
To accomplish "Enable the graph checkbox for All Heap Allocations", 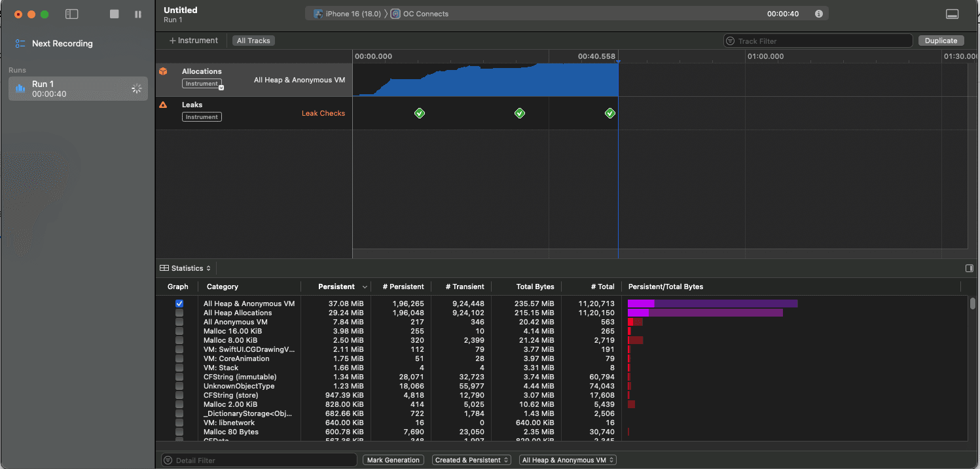I will coord(179,312).
